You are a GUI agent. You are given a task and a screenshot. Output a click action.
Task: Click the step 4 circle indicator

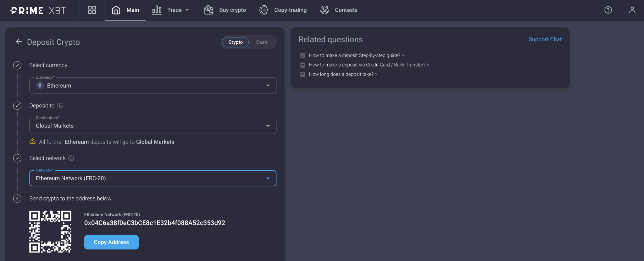tap(17, 198)
